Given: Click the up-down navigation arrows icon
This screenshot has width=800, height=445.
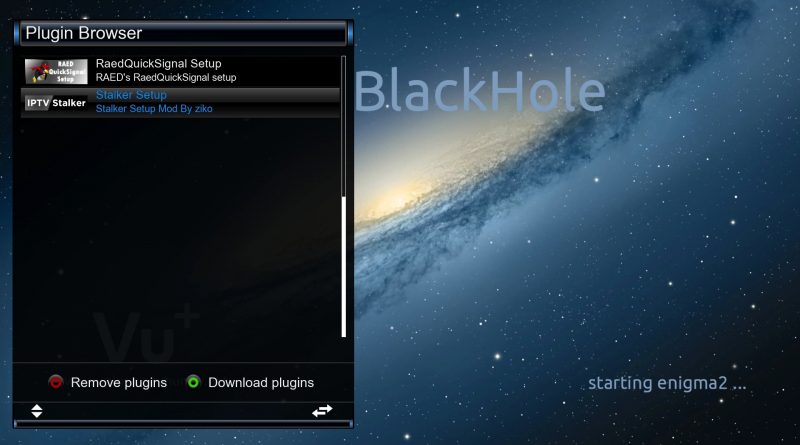Looking at the screenshot, I should pos(37,411).
